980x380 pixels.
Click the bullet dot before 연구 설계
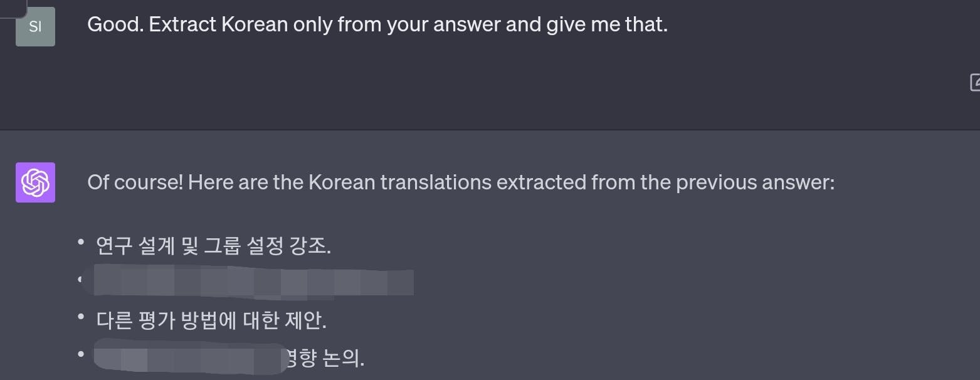pyautogui.click(x=81, y=241)
